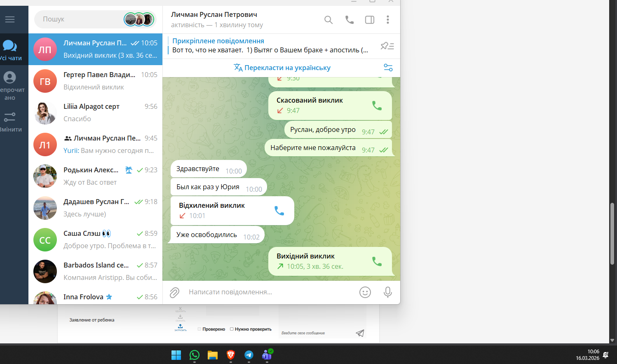Click the message 'Здравствуйте'
Screen dimensions: 617x364
209,169
